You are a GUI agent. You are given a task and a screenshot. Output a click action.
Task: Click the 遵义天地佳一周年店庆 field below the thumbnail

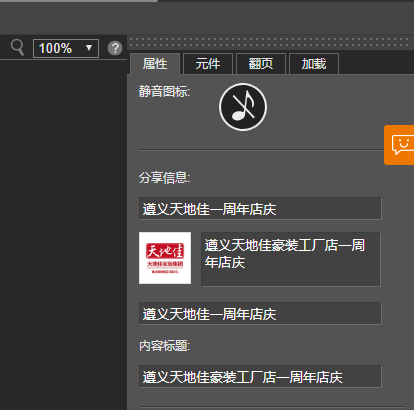(x=260, y=313)
